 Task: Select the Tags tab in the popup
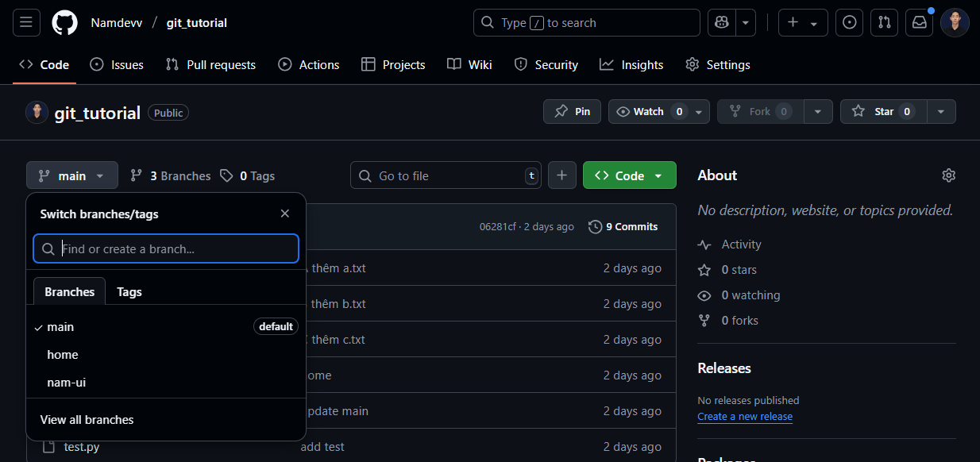coord(129,291)
